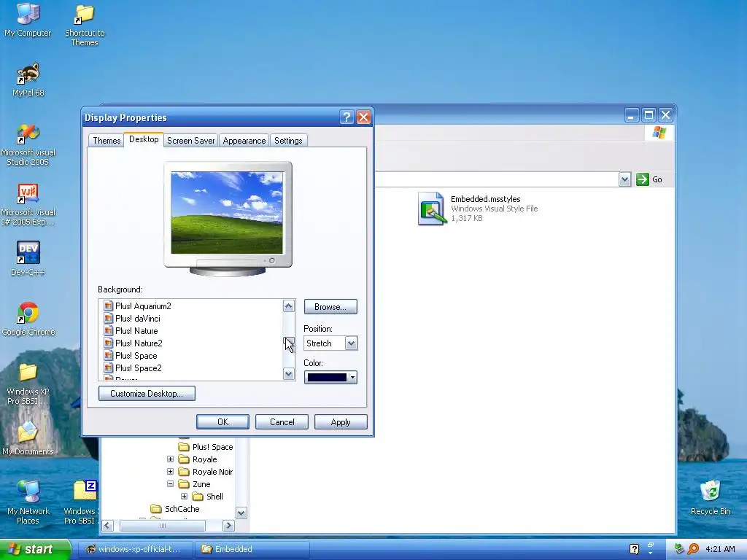
Task: Click orange magnifier tray icon
Action: point(693,549)
